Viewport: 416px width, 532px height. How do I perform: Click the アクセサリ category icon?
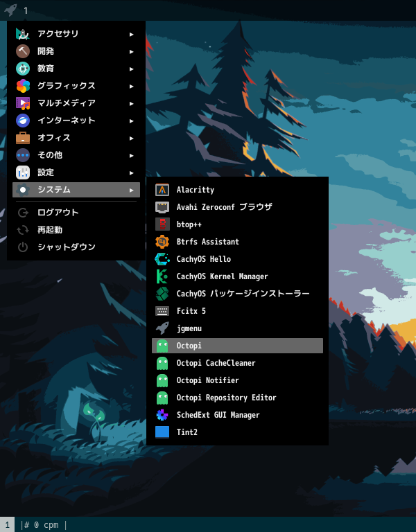point(23,34)
